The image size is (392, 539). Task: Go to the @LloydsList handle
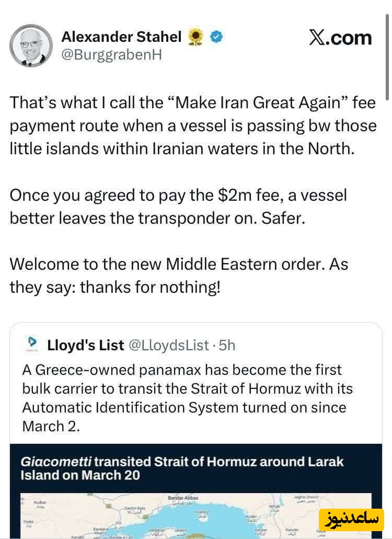[x=168, y=345]
